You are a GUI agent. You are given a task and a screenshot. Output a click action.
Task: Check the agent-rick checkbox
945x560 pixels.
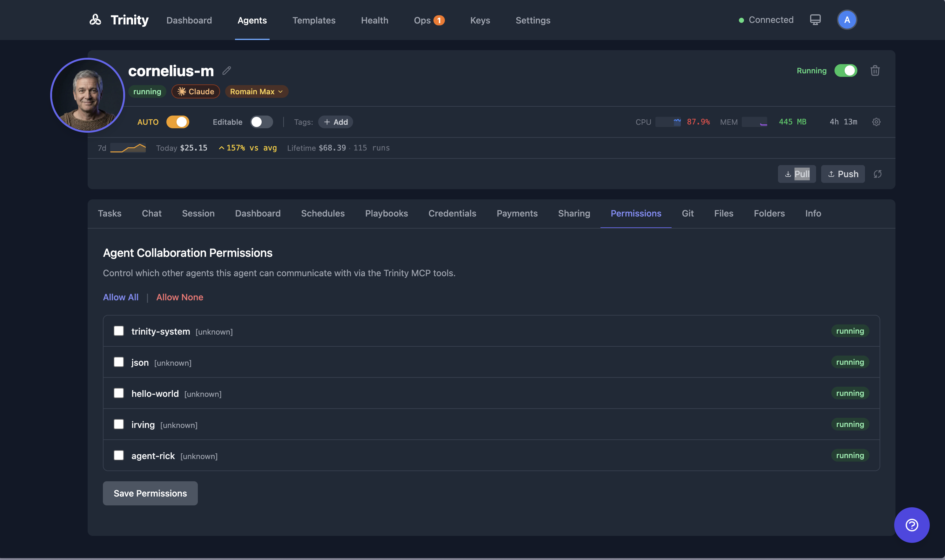[118, 455]
